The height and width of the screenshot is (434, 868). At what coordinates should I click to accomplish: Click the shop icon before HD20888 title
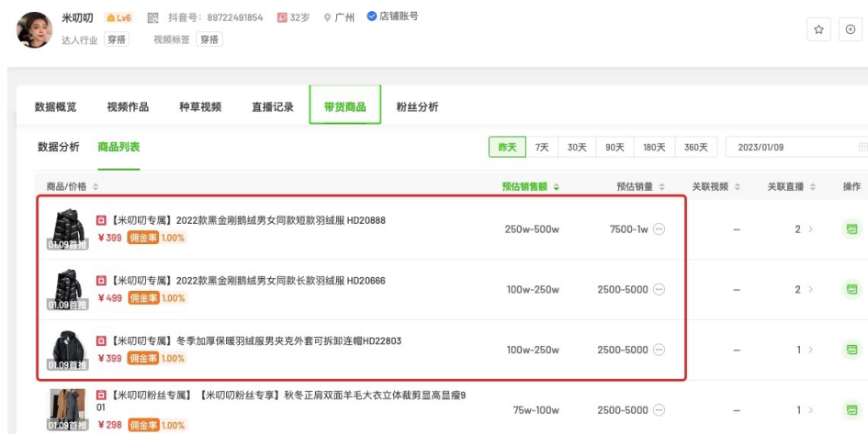pyautogui.click(x=101, y=220)
